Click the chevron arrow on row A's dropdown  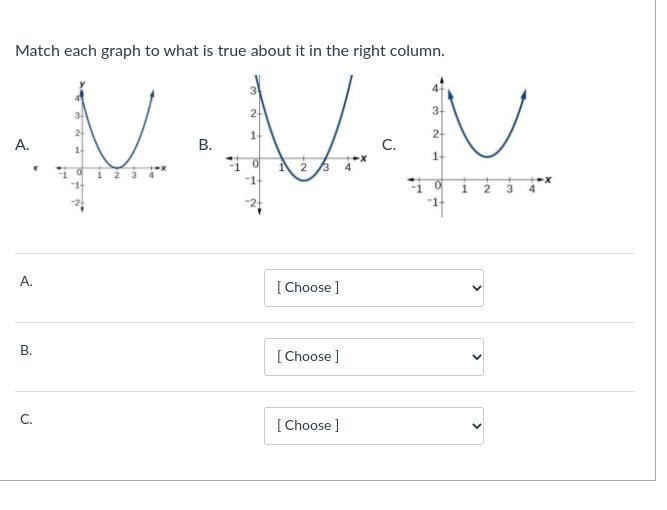(x=476, y=288)
